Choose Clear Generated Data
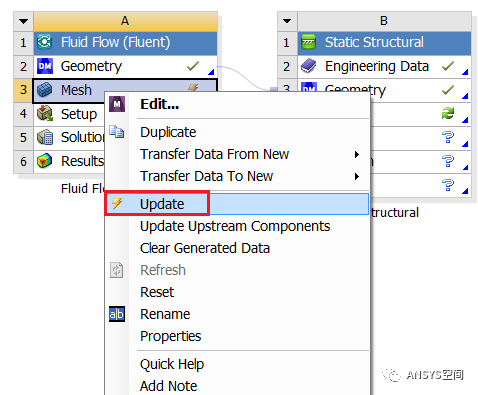Screen dimensions: 478x395 click(x=205, y=248)
